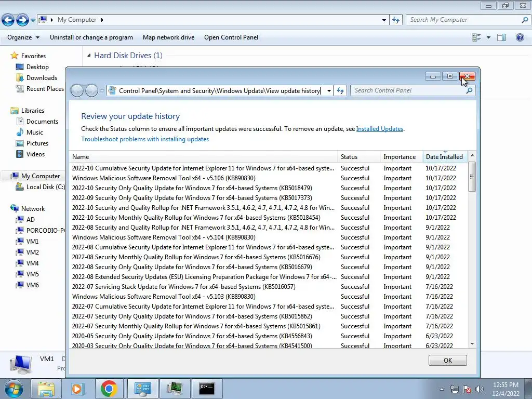Click the change view icon in My Computer toolbar
The width and height of the screenshot is (532, 399).
click(476, 37)
